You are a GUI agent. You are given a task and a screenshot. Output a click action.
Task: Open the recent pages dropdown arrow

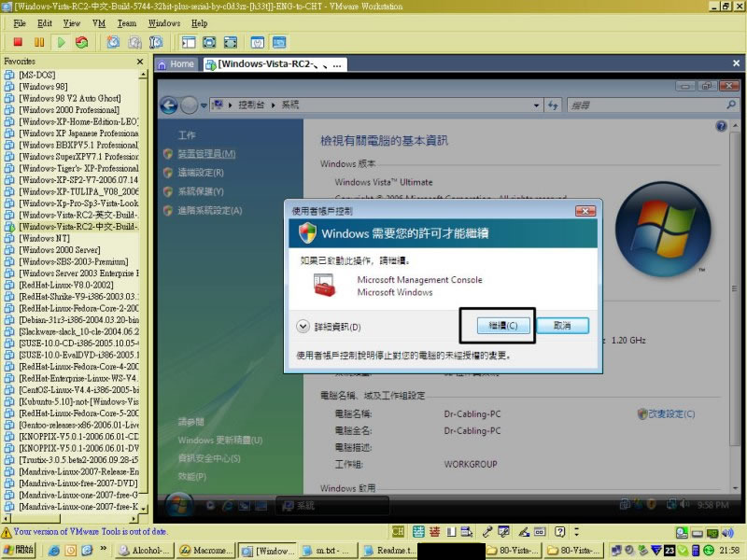click(x=204, y=105)
